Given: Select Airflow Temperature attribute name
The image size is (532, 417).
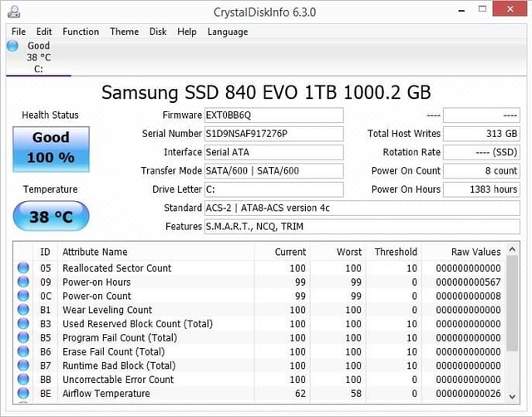Looking at the screenshot, I should (106, 393).
